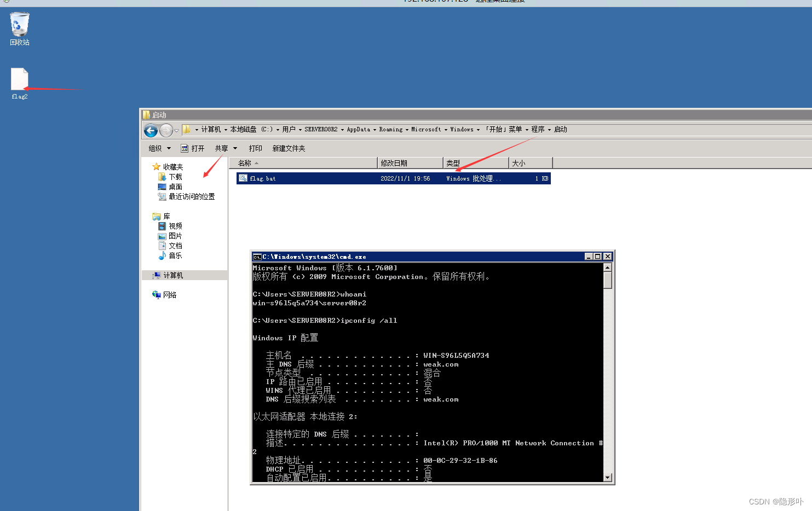Click 「开始」菜单 in the address breadcrumb
Viewport: 812px width, 511px height.
[502, 130]
